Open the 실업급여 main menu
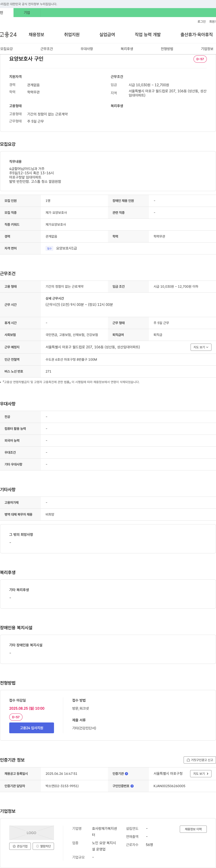 click(107, 35)
